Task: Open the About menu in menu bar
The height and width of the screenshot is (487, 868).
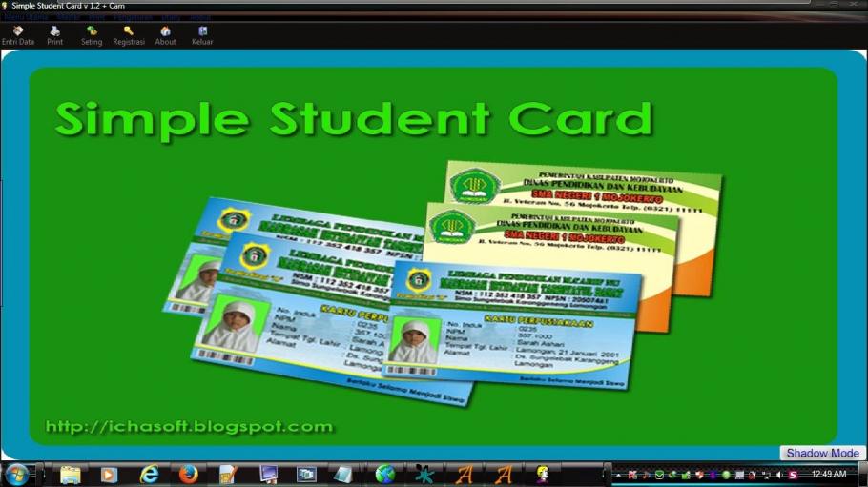Action: 200,17
